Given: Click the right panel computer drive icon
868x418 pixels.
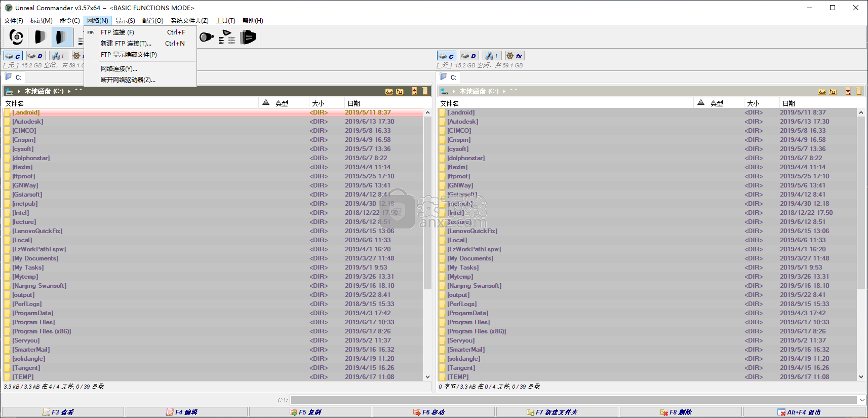Looking at the screenshot, I should tap(444, 91).
